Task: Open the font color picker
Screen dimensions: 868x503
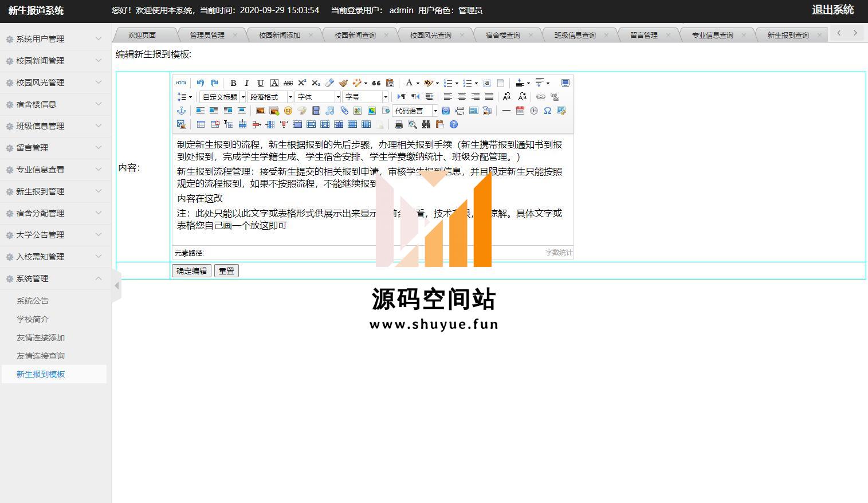Action: point(409,83)
